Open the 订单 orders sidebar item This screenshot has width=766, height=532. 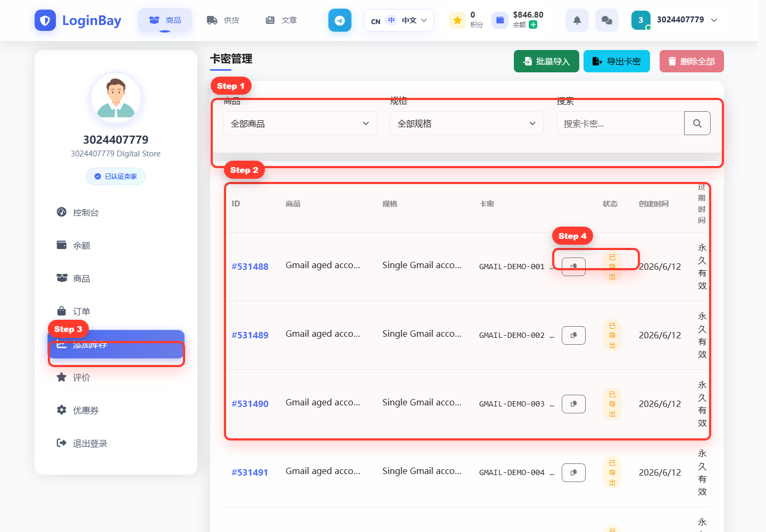click(116, 311)
